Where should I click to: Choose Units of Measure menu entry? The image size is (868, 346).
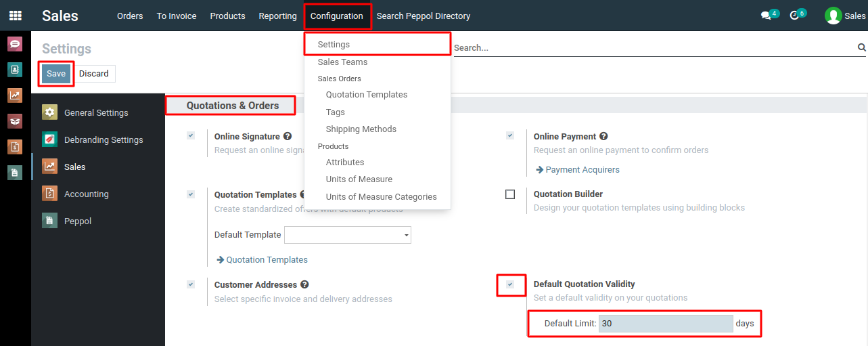coord(378,179)
